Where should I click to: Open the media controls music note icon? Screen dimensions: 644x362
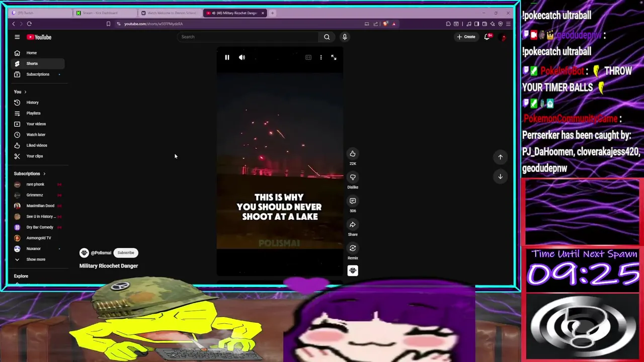[x=469, y=24]
